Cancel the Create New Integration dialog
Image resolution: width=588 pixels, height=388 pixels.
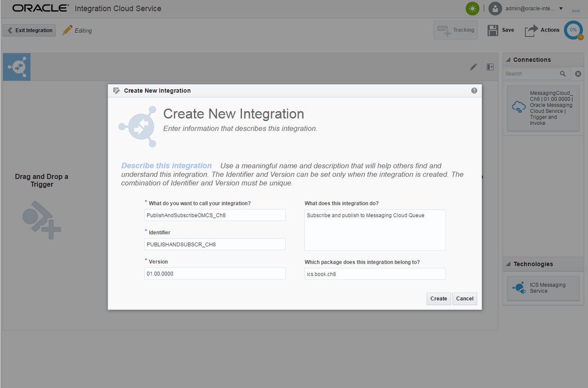pyautogui.click(x=465, y=298)
